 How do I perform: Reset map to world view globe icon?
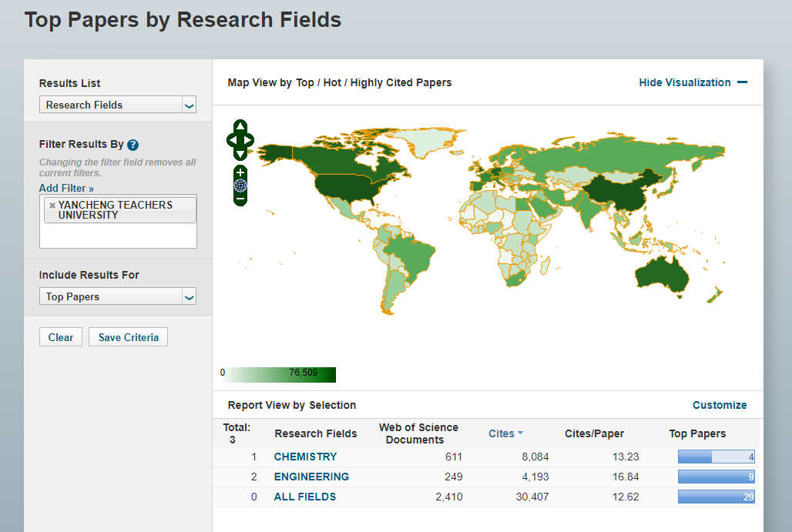point(240,186)
